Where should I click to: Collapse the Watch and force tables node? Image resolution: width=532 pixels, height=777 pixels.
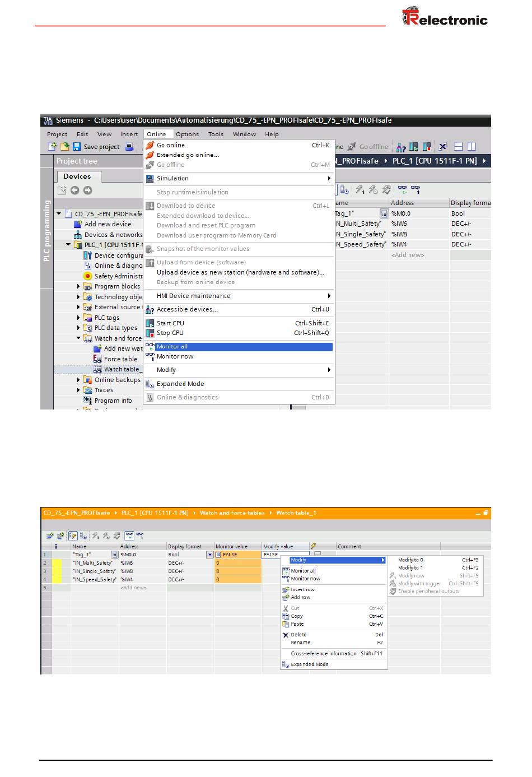(78, 338)
